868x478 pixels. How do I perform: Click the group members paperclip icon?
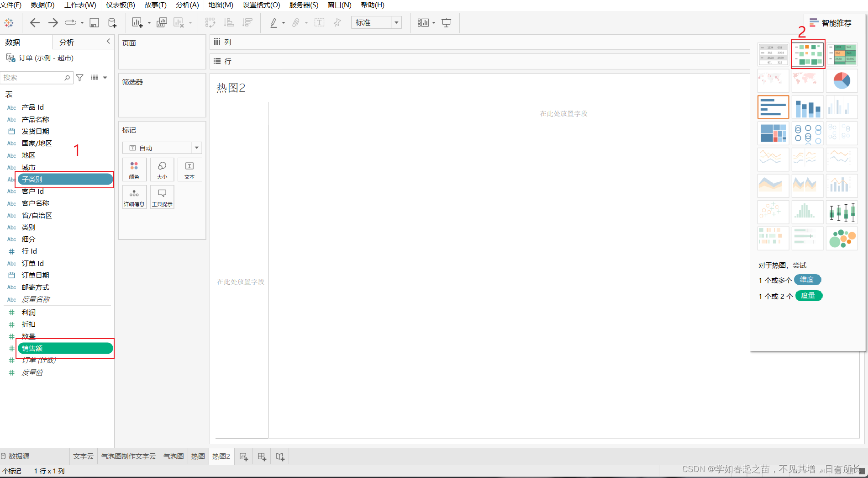coord(296,22)
